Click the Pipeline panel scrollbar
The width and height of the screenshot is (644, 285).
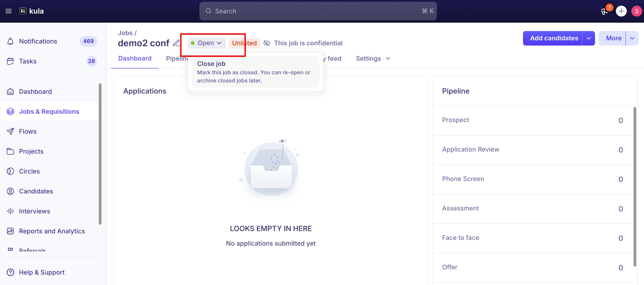click(634, 186)
